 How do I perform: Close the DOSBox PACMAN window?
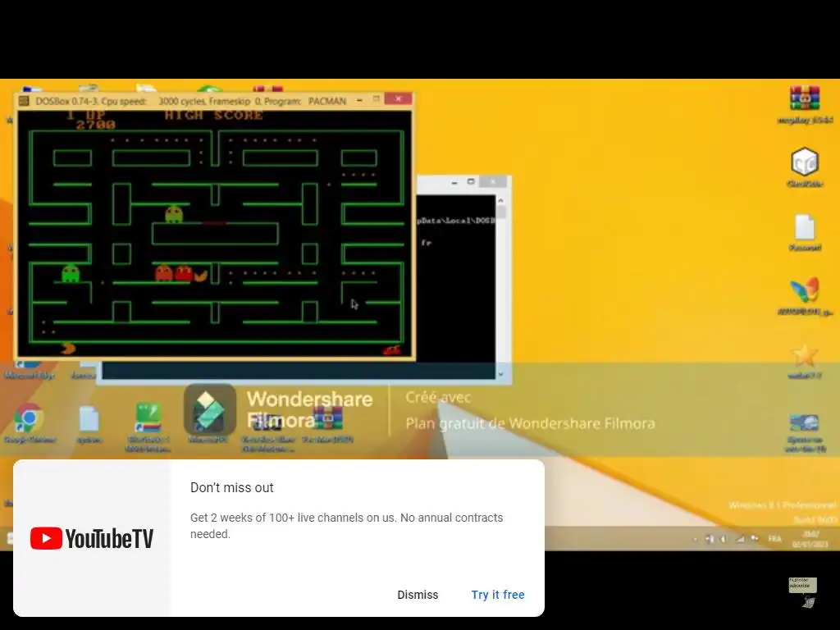[399, 99]
